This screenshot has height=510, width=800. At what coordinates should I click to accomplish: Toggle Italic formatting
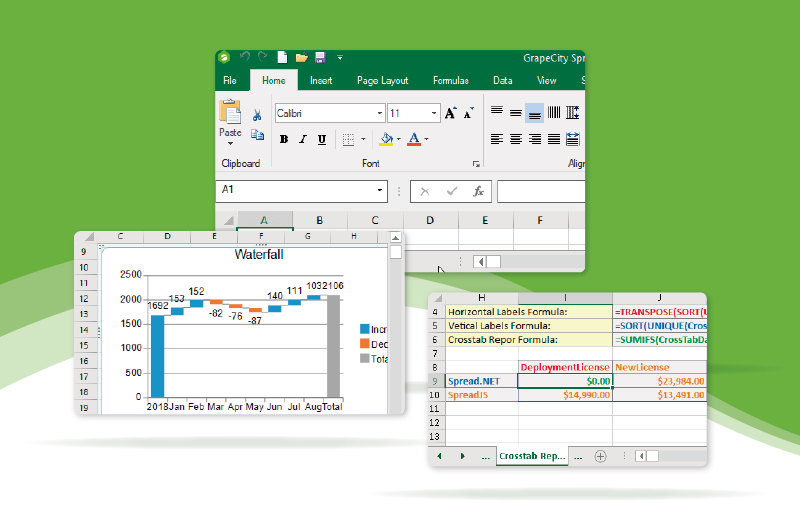coord(302,139)
